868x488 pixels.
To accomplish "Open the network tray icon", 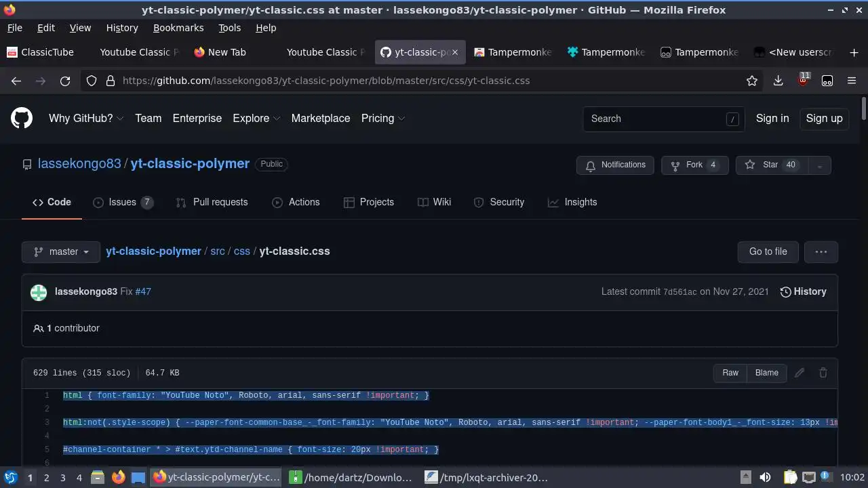I will (x=808, y=477).
